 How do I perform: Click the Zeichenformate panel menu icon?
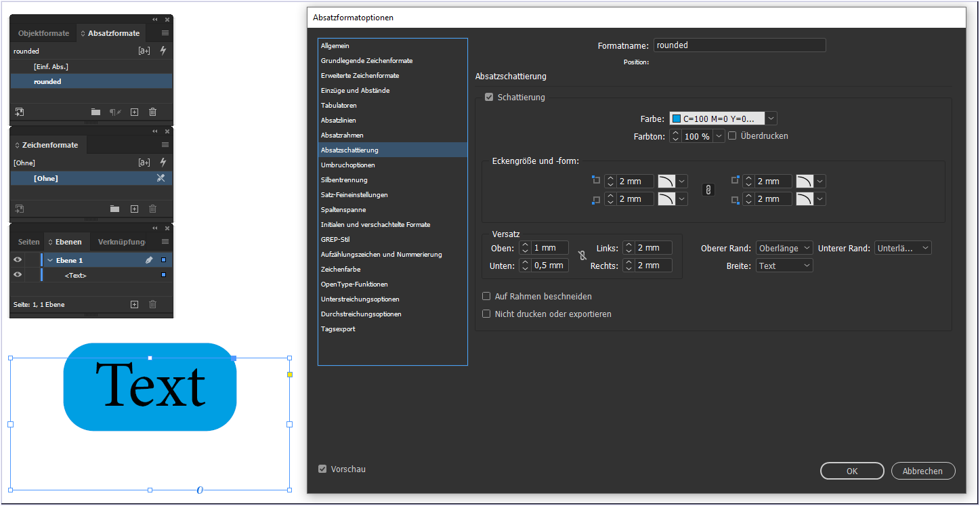coord(166,144)
